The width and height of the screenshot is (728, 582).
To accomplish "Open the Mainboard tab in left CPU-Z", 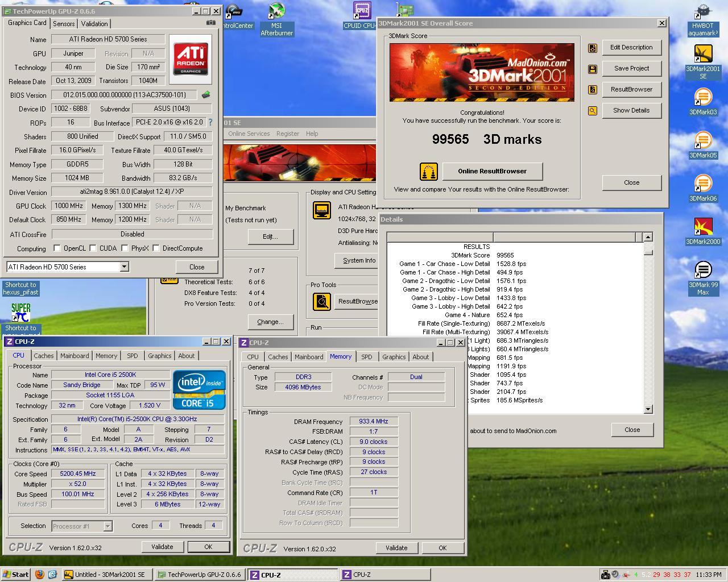I will pos(75,356).
